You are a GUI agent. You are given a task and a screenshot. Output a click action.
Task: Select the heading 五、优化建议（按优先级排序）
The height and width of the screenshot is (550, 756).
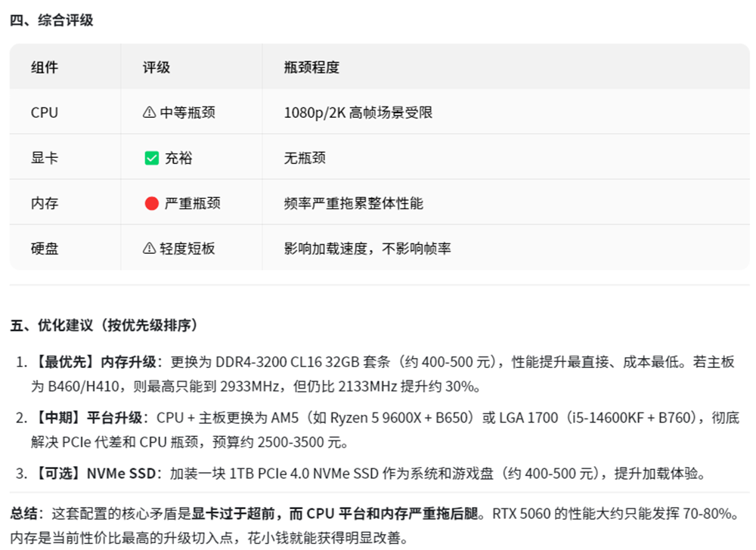(104, 325)
